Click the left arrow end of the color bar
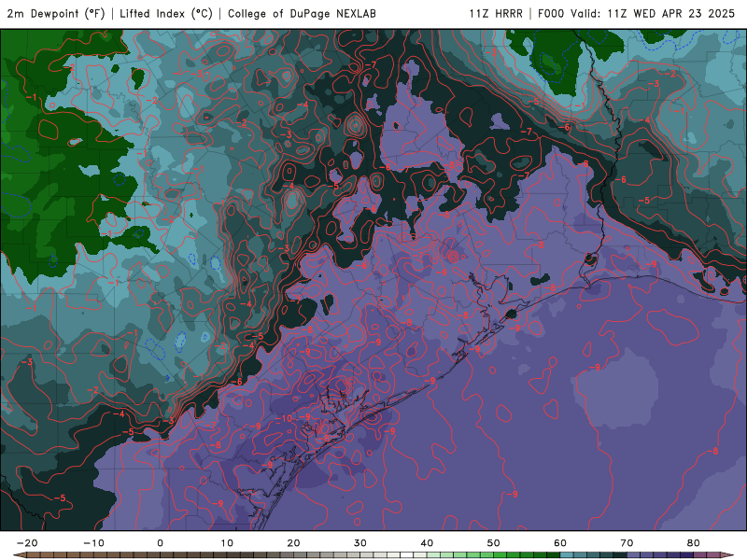This screenshot has width=747, height=560. [x=18, y=555]
